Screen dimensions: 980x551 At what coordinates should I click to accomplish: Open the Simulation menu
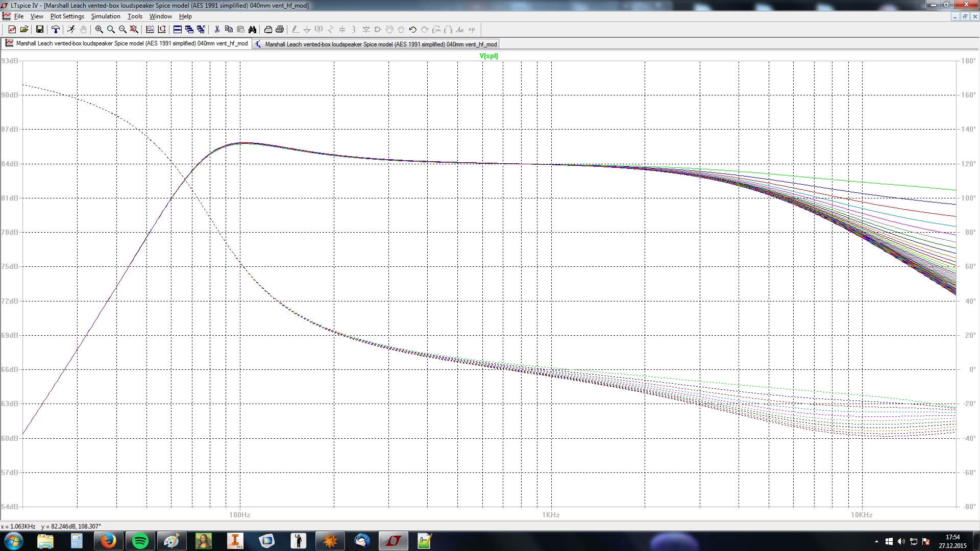106,16
